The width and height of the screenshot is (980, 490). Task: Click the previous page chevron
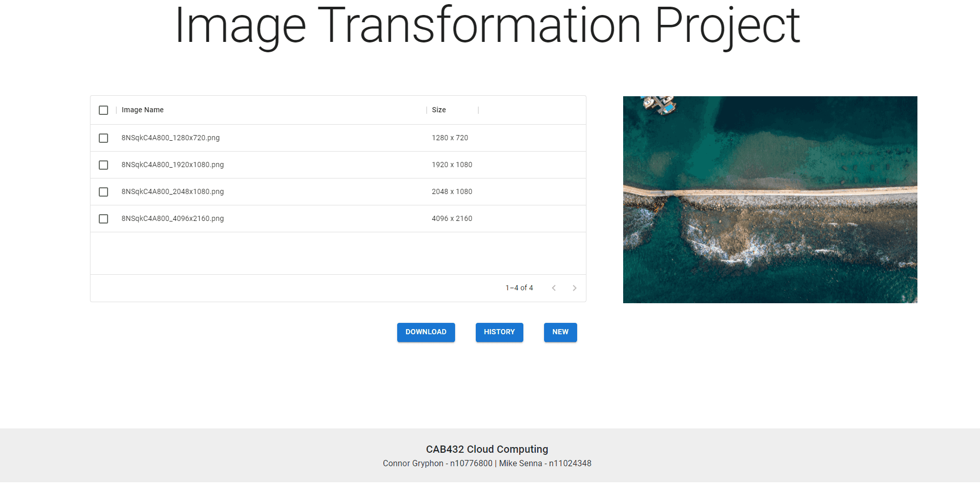[553, 288]
